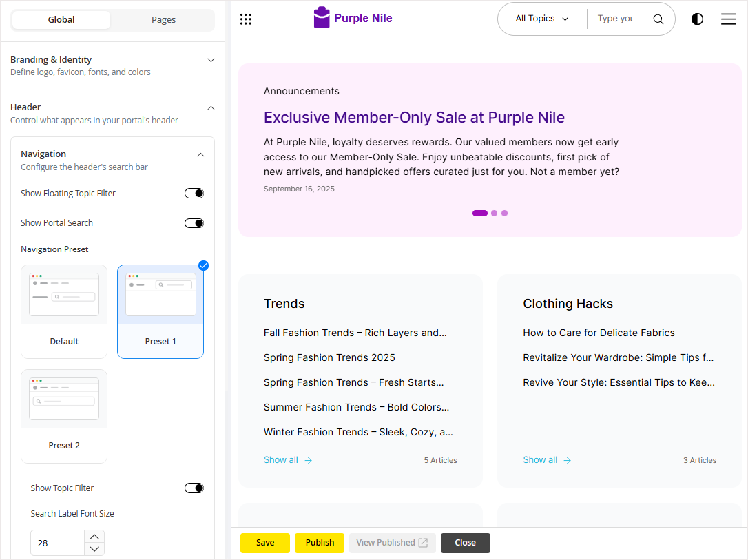The width and height of the screenshot is (748, 560).
Task: Click the search magnifier icon
Action: [658, 19]
